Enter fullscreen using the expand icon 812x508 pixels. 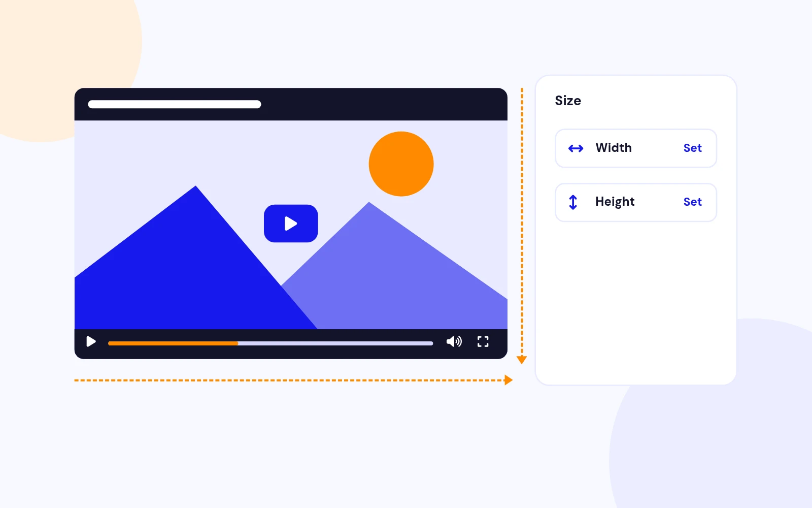[x=483, y=341]
